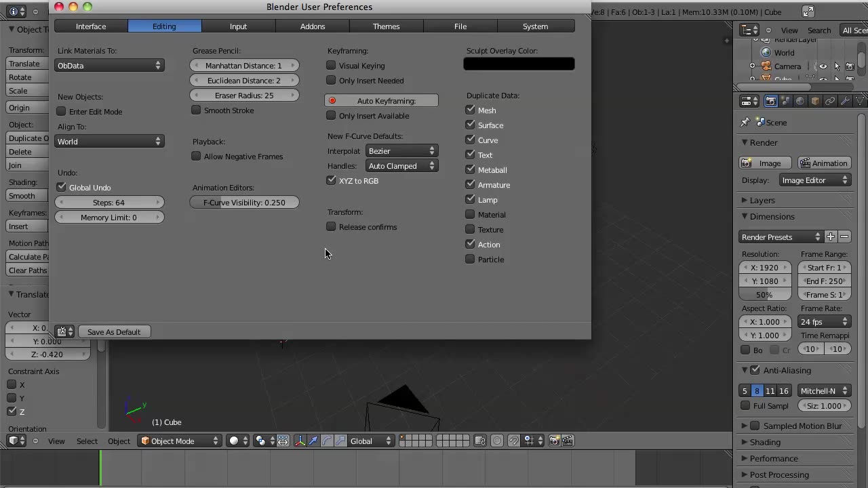868x488 pixels.
Task: Open the Themes tab
Action: (387, 26)
